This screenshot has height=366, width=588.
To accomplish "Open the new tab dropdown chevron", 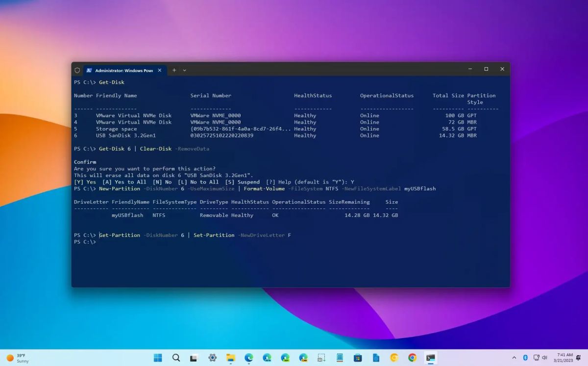I will 185,70.
